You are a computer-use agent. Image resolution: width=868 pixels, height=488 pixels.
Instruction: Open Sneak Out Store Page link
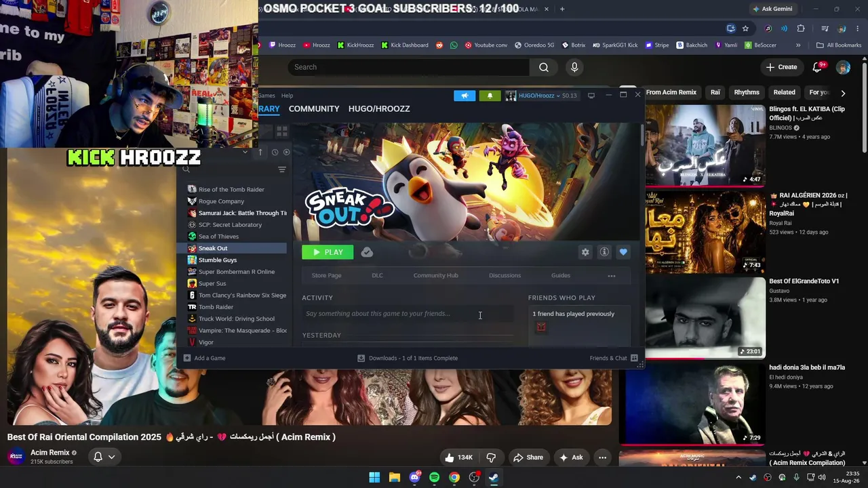click(x=326, y=275)
